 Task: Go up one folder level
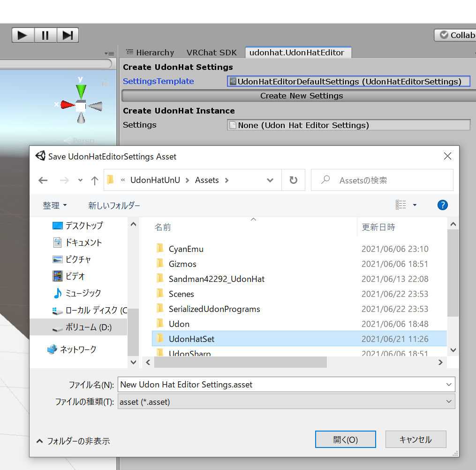point(95,180)
